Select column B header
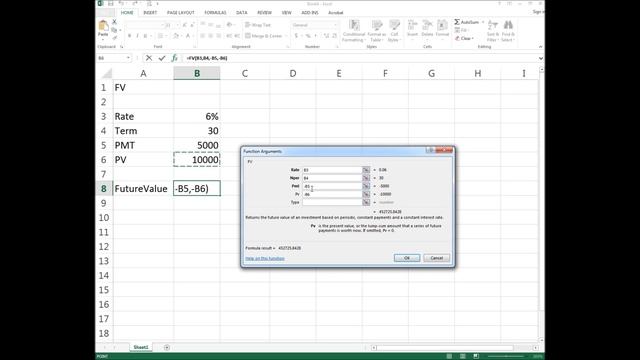The height and width of the screenshot is (360, 640). click(197, 73)
